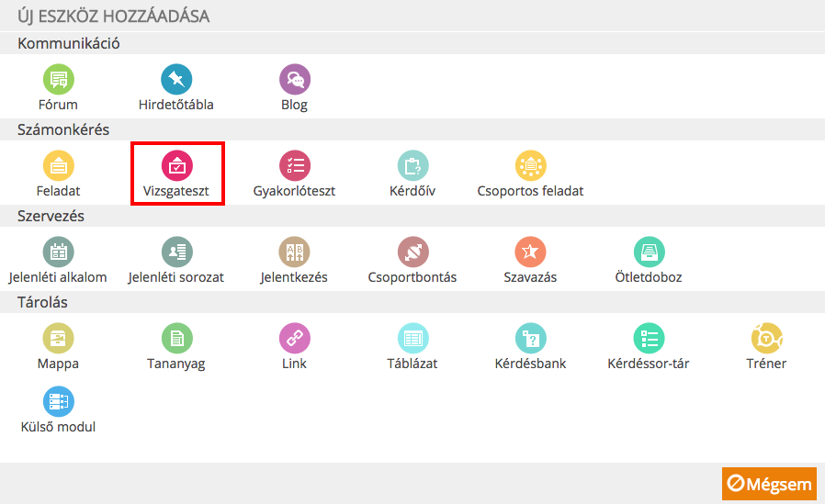This screenshot has width=825, height=504.
Task: Select the Csoportbontás icon
Action: (x=413, y=252)
